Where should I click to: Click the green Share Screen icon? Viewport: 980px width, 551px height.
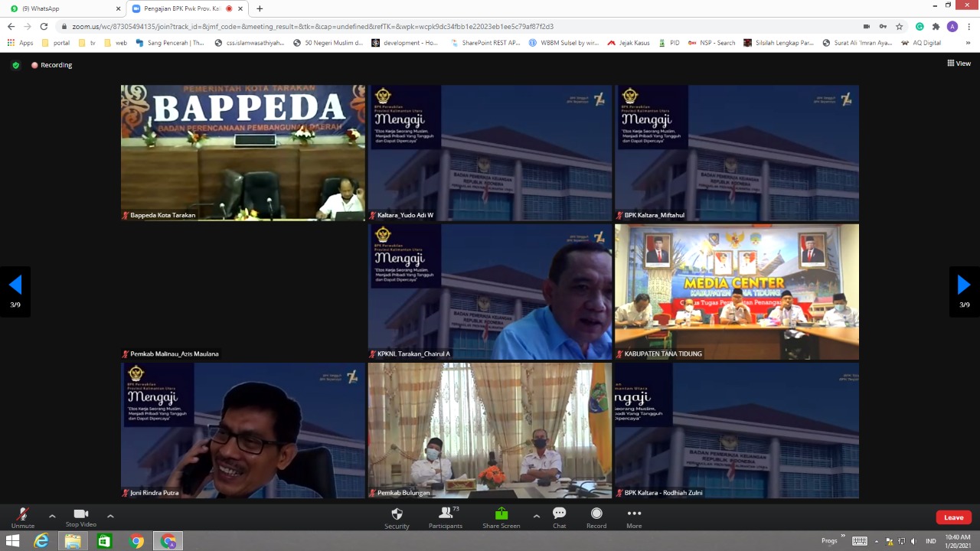coord(501,514)
